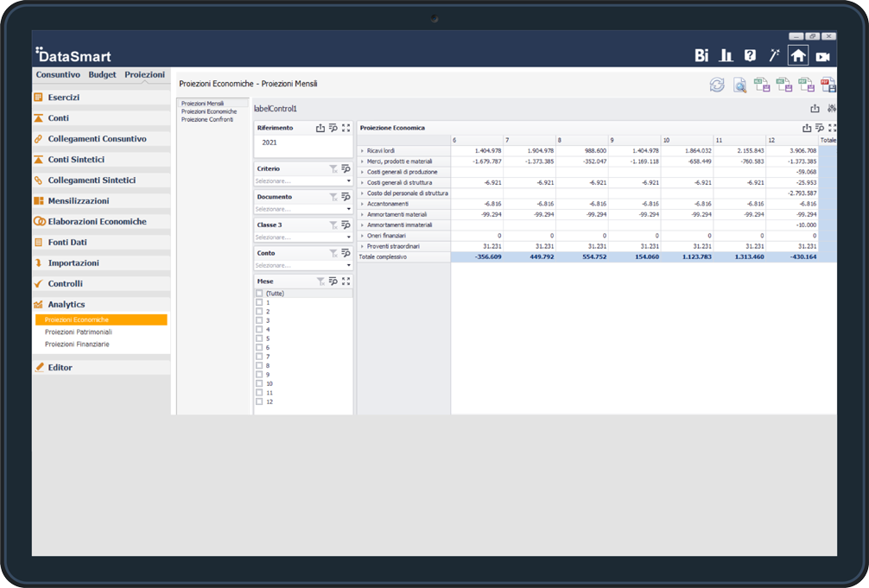
Task: Switch to the Budget tab
Action: (102, 75)
